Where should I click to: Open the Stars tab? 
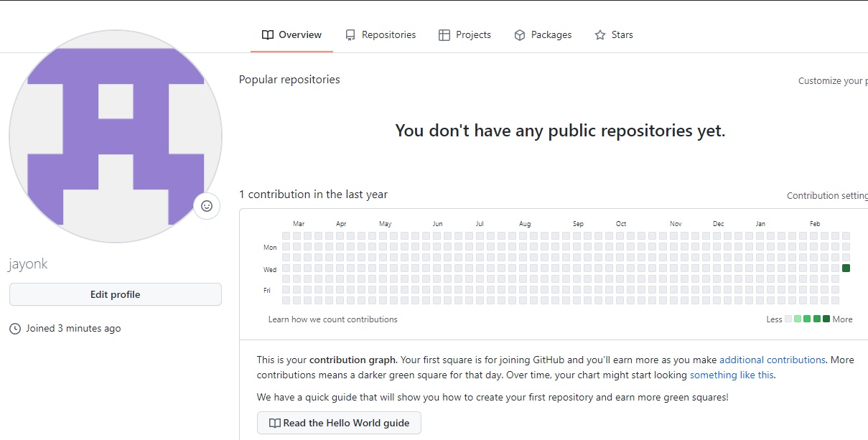pos(614,34)
